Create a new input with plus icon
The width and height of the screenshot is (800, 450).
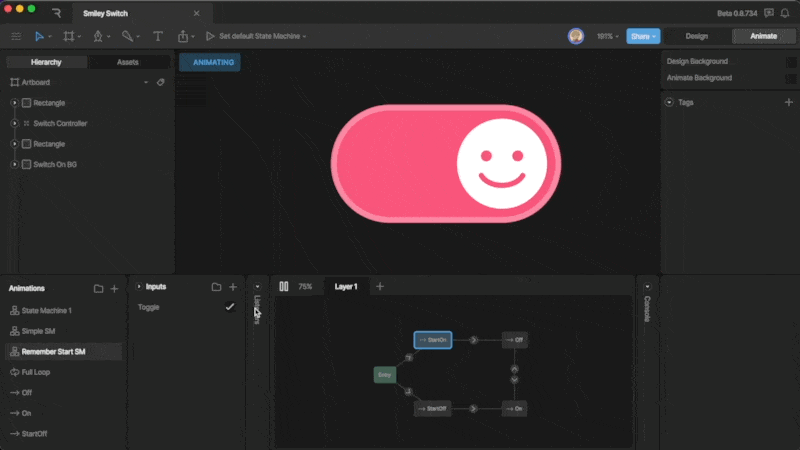[233, 287]
